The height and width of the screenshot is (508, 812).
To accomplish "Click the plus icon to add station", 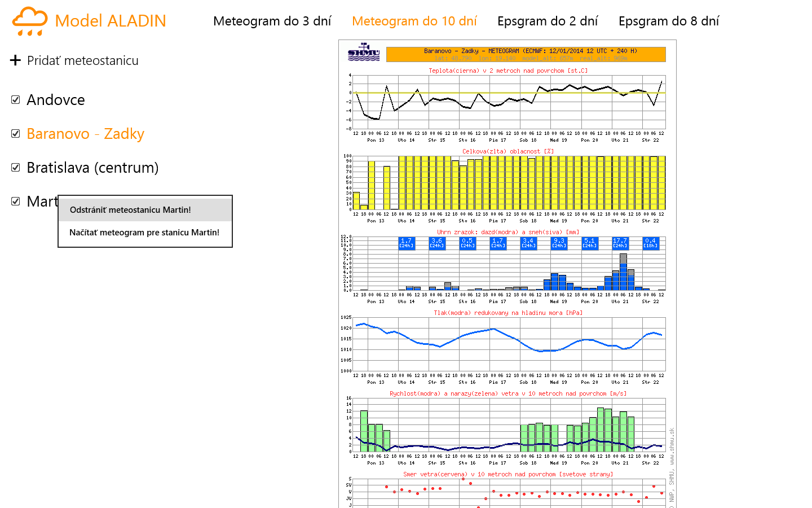I will click(x=16, y=60).
